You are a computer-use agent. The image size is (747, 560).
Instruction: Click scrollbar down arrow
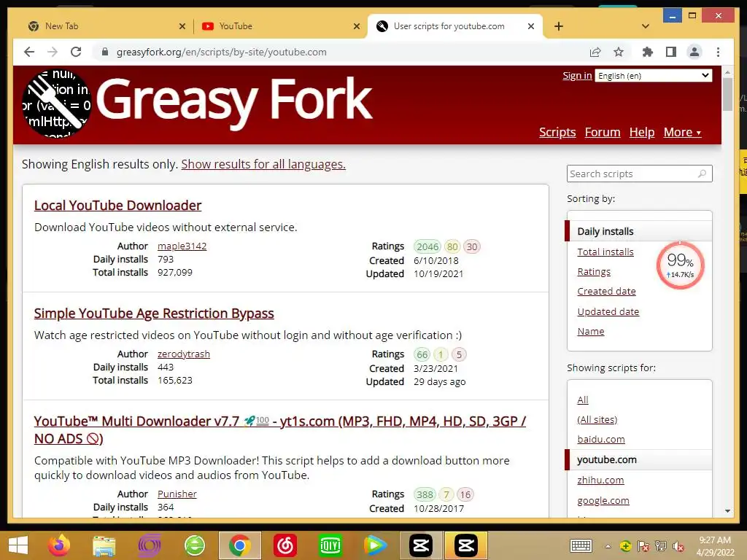click(x=727, y=511)
